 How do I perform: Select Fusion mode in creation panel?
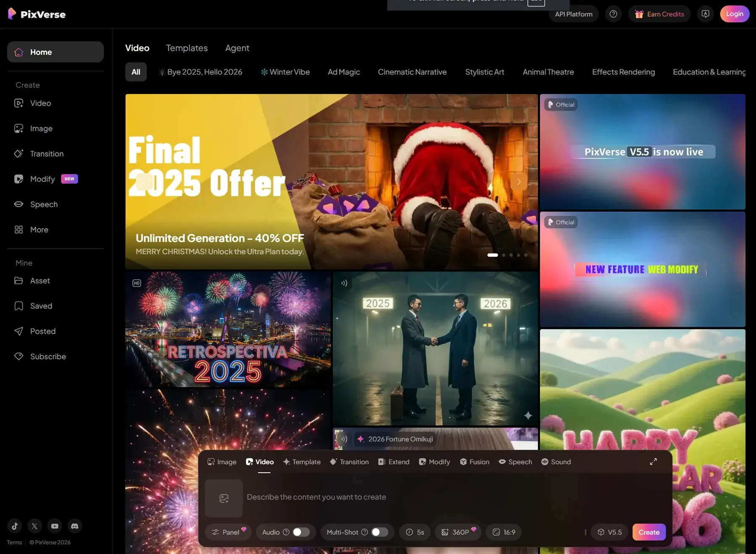475,462
